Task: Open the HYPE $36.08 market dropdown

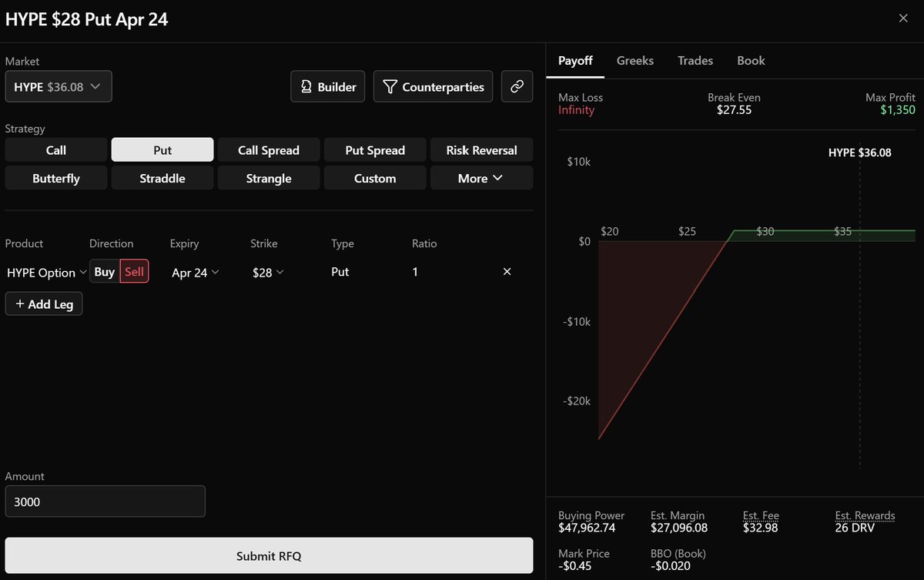Action: click(59, 86)
